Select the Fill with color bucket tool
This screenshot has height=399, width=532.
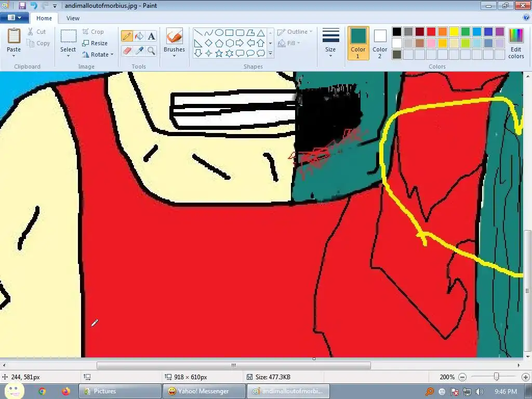[139, 36]
